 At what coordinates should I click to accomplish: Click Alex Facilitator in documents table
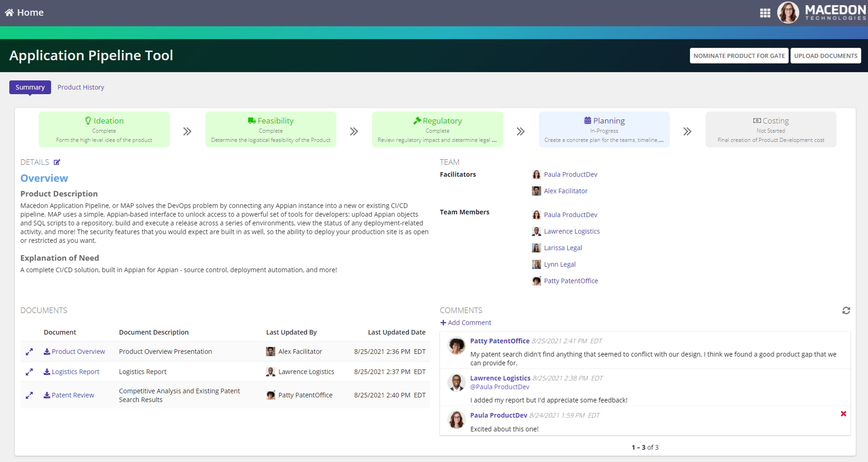pyautogui.click(x=300, y=352)
